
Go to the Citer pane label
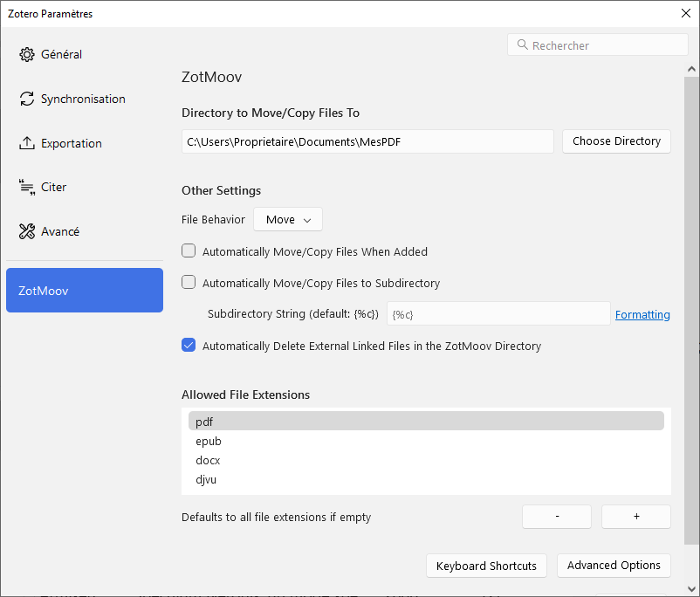point(53,187)
